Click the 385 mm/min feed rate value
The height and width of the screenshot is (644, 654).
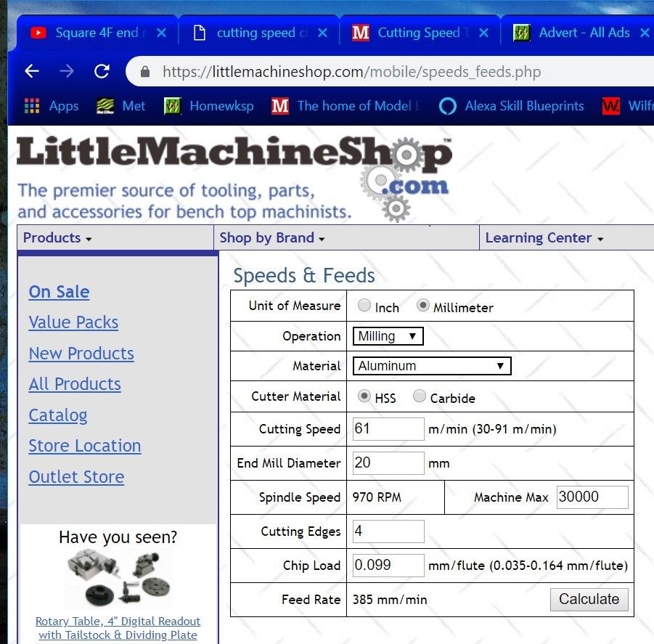pyautogui.click(x=390, y=600)
